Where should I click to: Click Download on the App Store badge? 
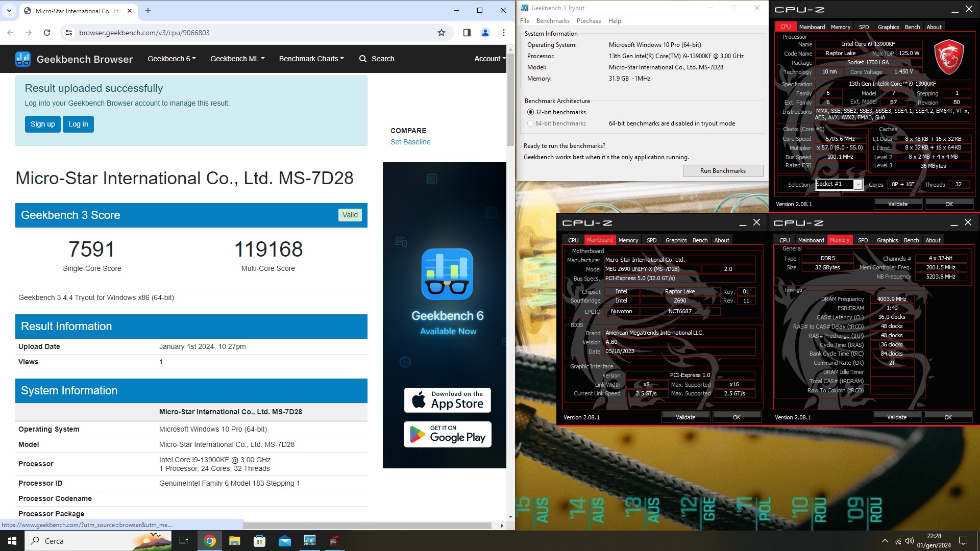[x=448, y=400]
